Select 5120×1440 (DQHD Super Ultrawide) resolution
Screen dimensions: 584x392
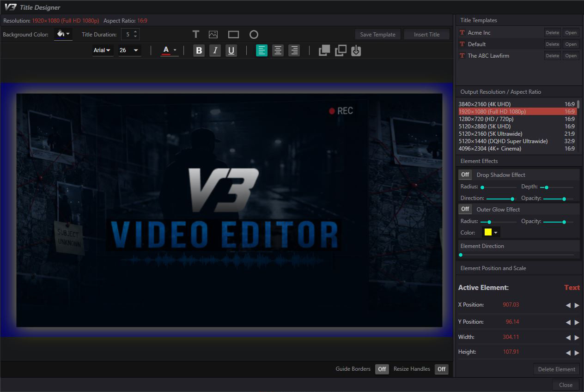tap(517, 141)
